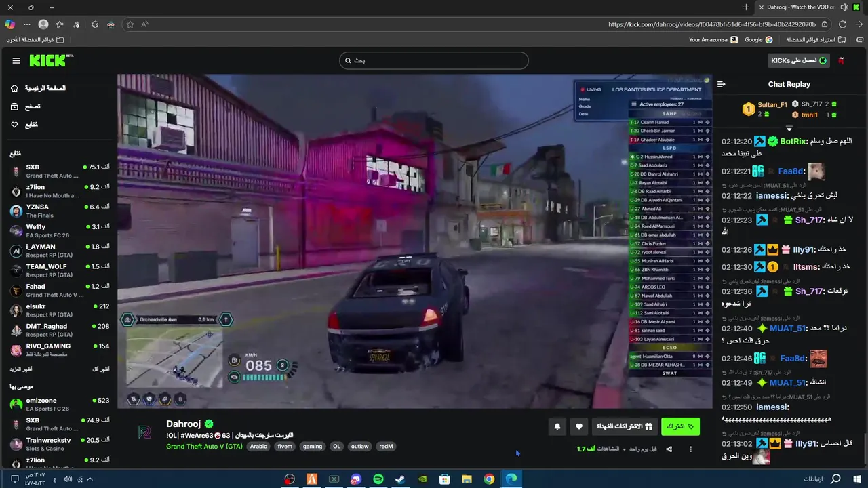
Task: Open Your Amazon.sa bookmark
Action: click(x=713, y=40)
